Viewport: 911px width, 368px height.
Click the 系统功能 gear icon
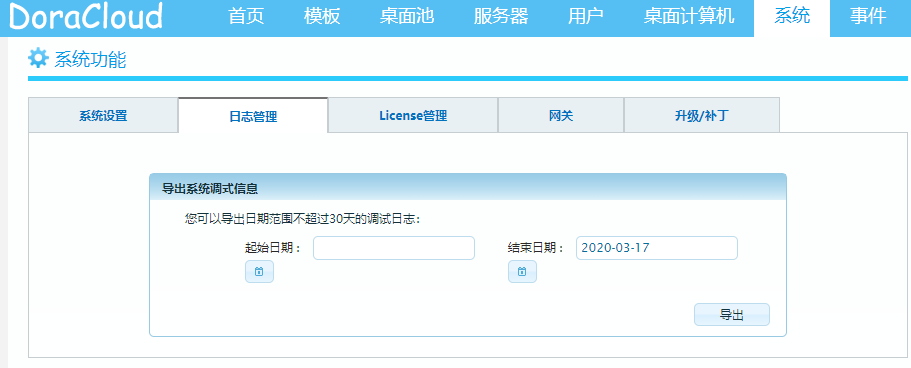tap(38, 58)
